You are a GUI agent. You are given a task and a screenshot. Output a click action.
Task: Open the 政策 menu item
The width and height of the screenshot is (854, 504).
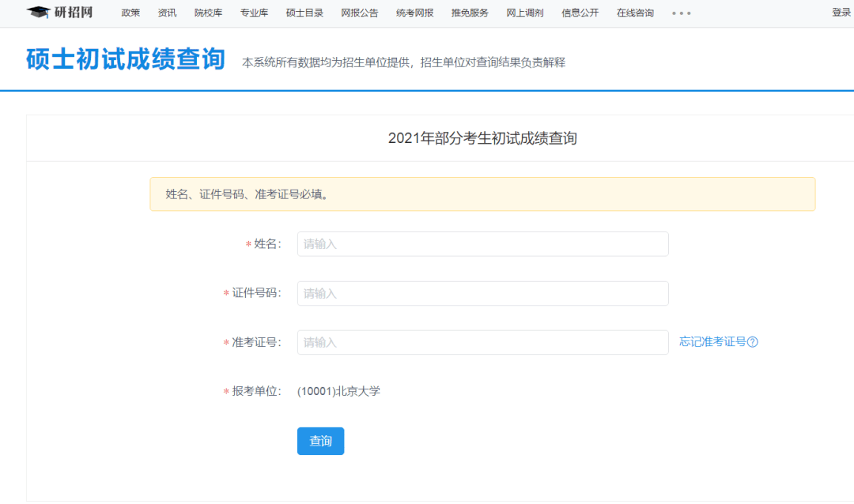(x=130, y=13)
